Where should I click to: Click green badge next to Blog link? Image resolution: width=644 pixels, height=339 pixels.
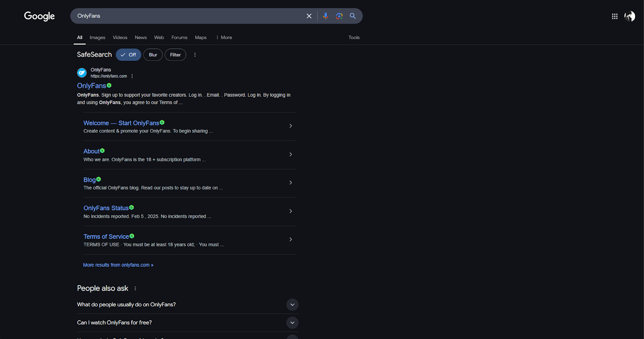[x=99, y=179]
